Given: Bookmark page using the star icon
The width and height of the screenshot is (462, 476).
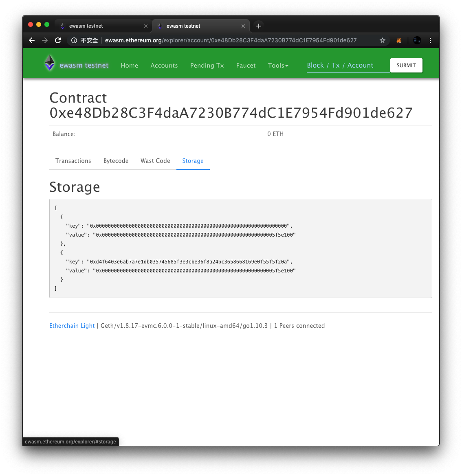Looking at the screenshot, I should pyautogui.click(x=383, y=40).
